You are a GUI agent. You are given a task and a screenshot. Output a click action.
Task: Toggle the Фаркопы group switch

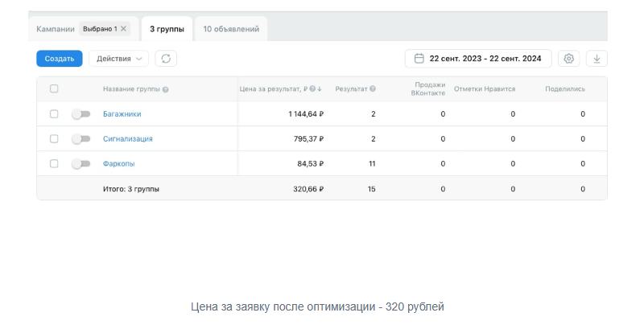[81, 164]
